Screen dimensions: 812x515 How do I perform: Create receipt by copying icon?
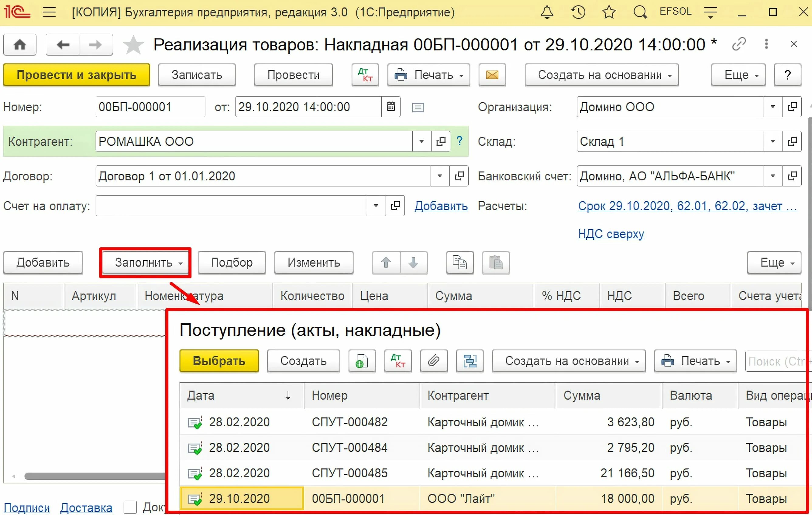point(362,361)
